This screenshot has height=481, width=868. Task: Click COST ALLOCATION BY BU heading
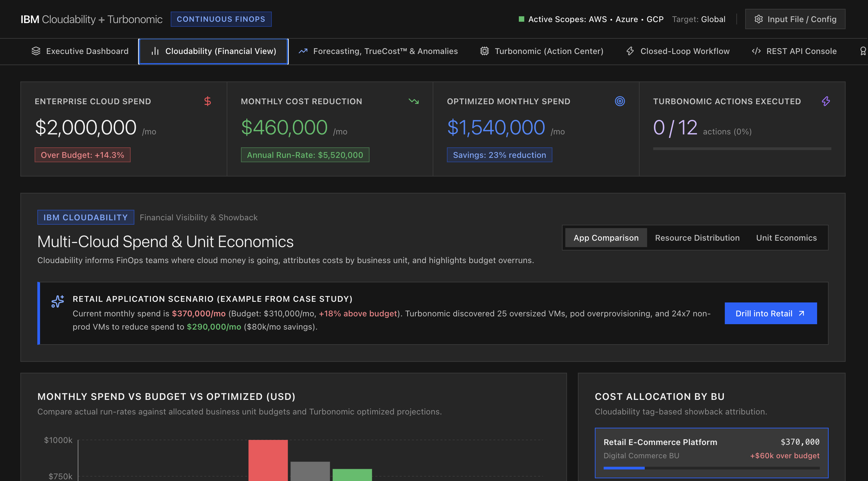pos(660,396)
